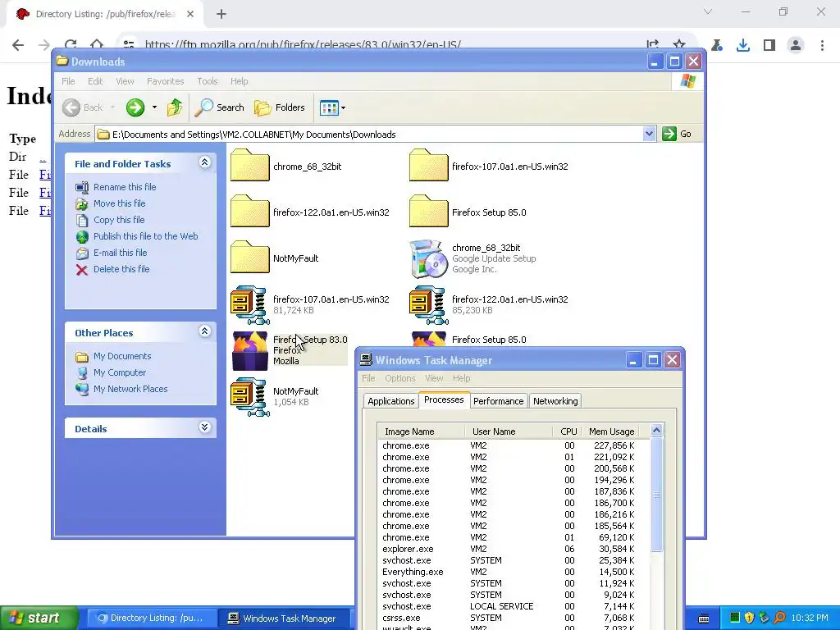Expand the Details panel
The image size is (840, 630).
204,427
